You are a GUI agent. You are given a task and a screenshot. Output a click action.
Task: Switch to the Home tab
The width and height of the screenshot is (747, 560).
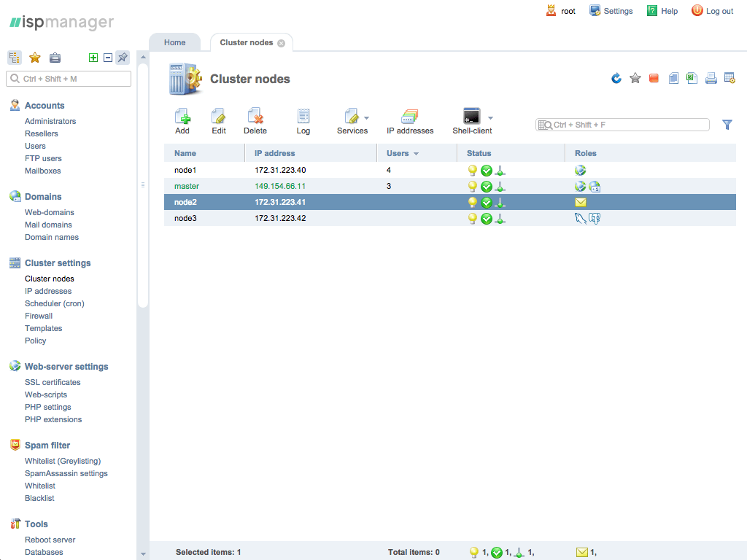click(x=175, y=42)
